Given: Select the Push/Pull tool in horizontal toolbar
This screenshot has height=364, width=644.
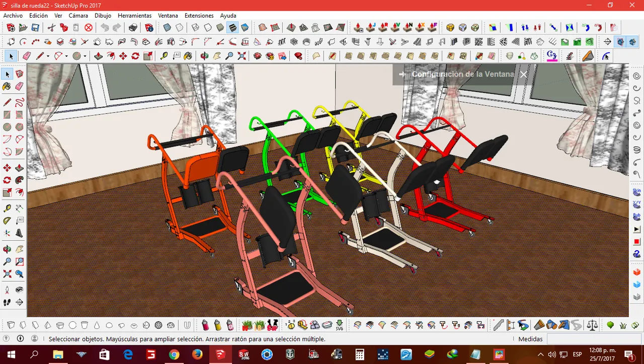Looking at the screenshot, I should [x=99, y=56].
